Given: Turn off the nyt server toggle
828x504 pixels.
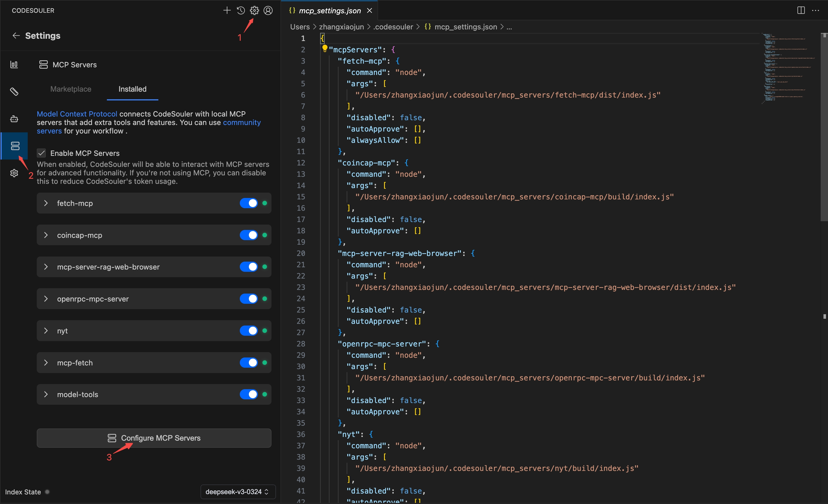Looking at the screenshot, I should [x=249, y=331].
